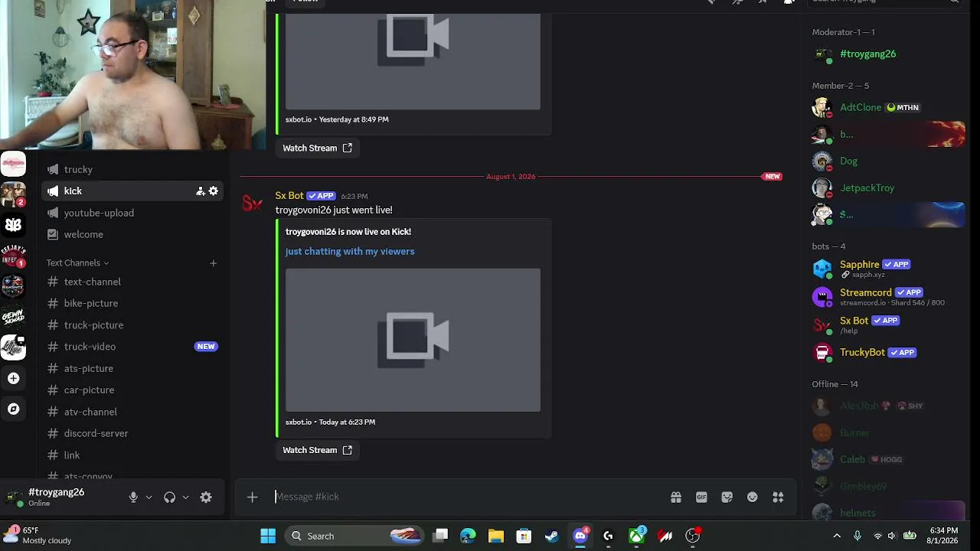Open Logitech G Hub from the taskbar

click(x=608, y=536)
